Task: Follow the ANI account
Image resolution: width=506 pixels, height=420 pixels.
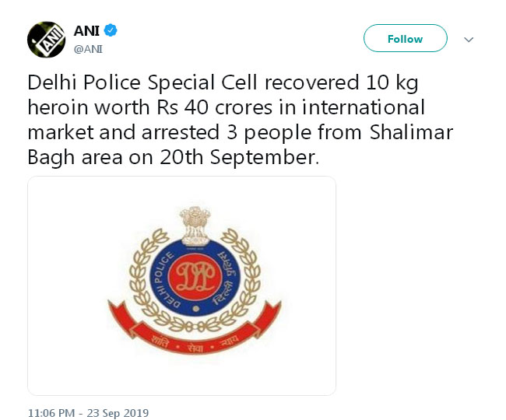Action: click(x=406, y=38)
